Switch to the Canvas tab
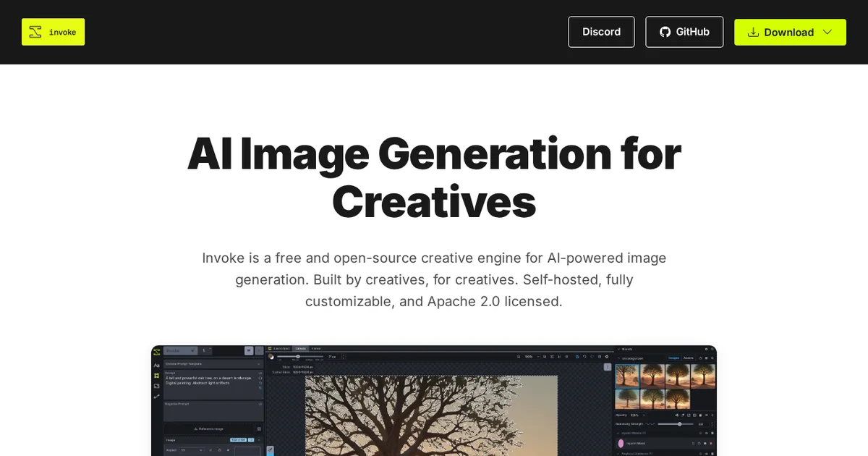868x456 pixels. 301,348
